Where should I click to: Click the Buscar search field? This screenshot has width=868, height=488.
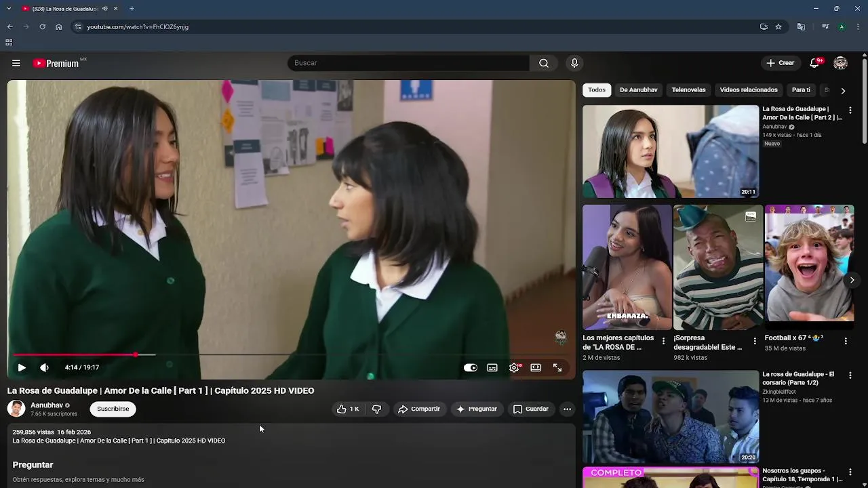pos(408,63)
